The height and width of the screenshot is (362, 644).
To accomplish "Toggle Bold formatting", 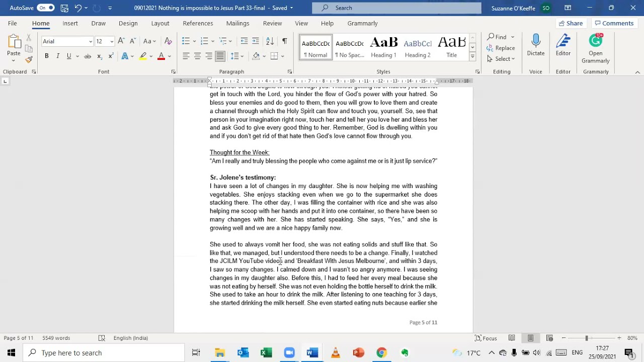I will (x=46, y=56).
